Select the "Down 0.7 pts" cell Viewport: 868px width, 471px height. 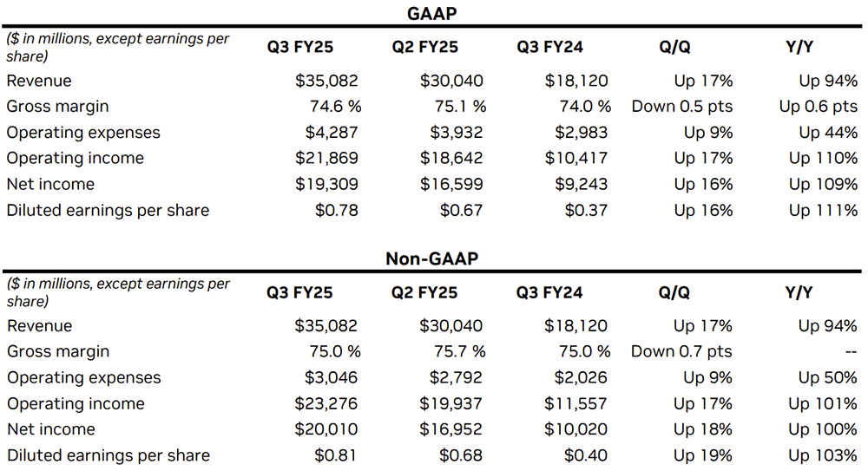681,352
